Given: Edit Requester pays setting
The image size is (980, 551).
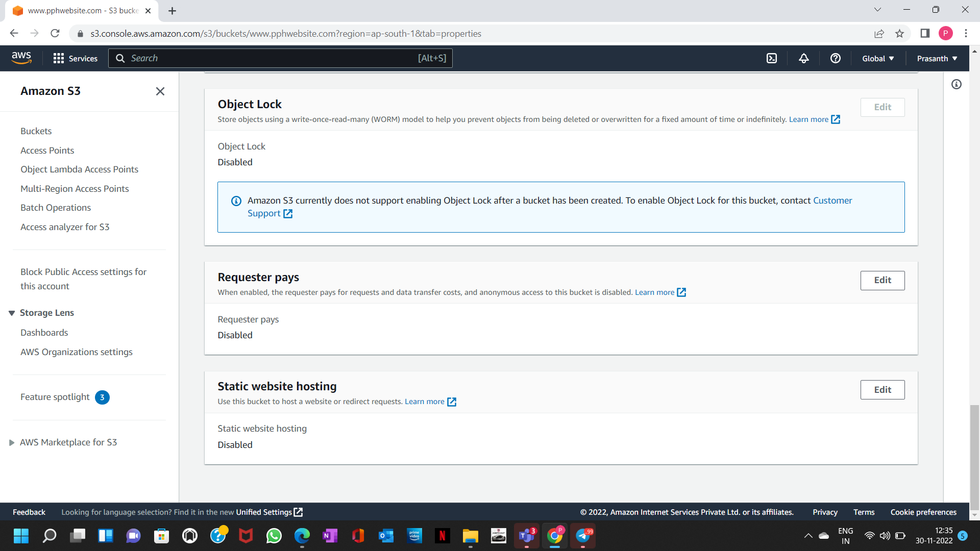Looking at the screenshot, I should coord(883,281).
